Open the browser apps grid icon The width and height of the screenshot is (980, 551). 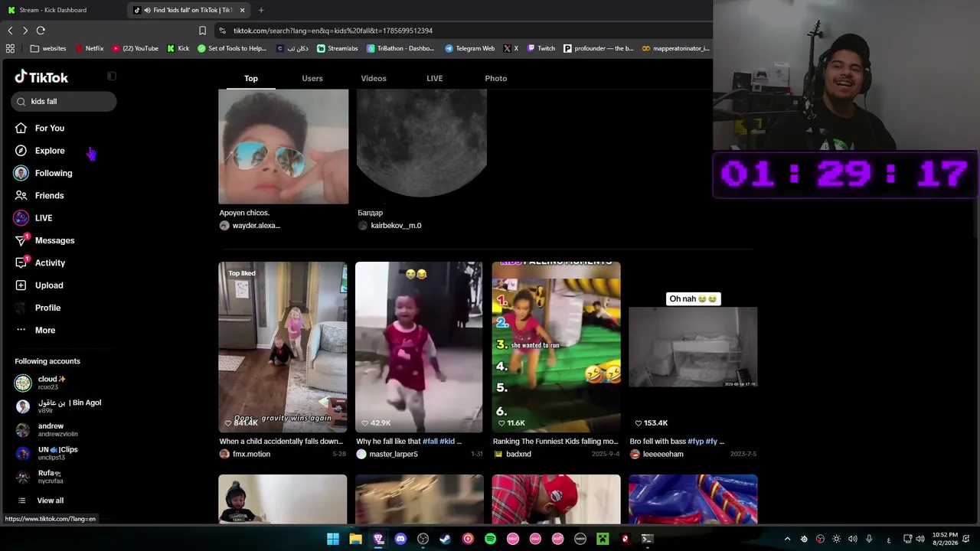[x=10, y=48]
